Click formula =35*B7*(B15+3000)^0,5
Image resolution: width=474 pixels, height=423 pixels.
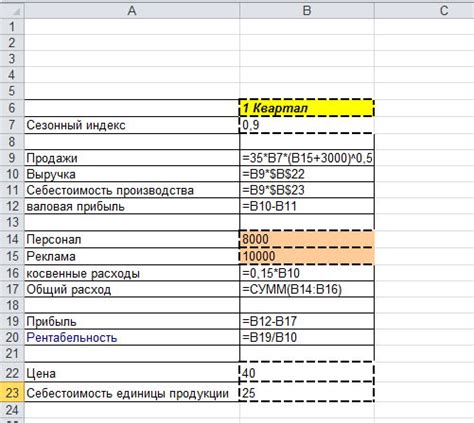pos(307,158)
